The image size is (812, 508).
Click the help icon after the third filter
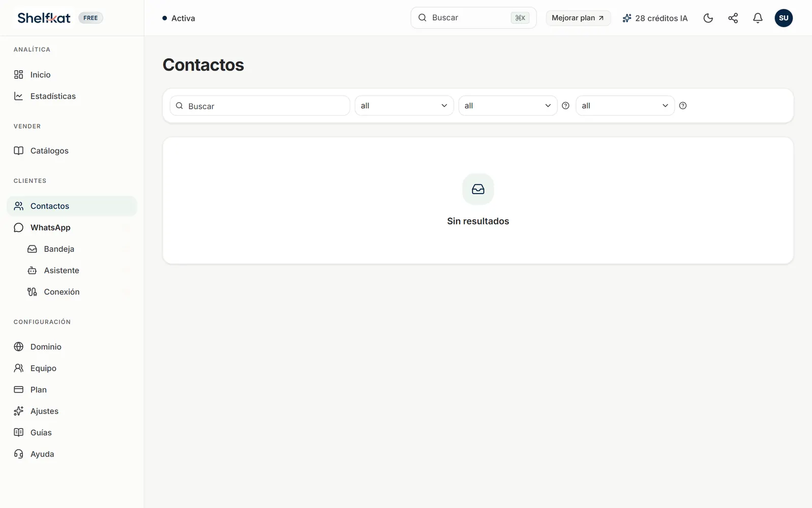point(683,106)
